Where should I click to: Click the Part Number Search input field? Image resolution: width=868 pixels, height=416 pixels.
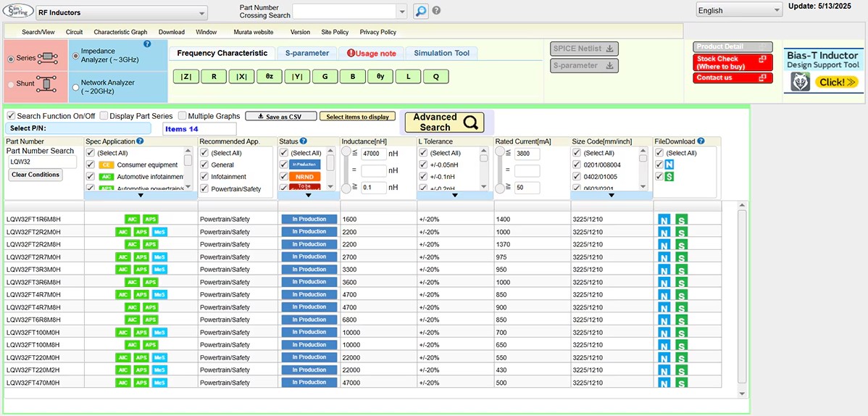point(42,162)
